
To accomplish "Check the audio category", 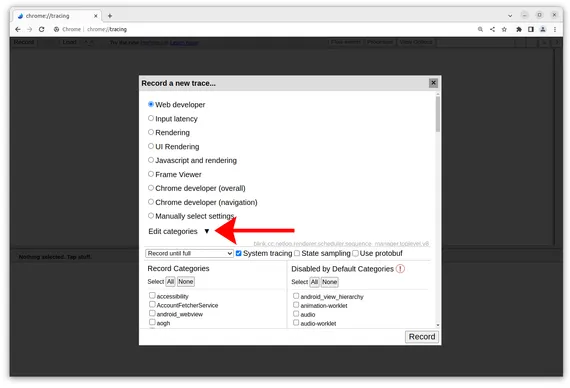I will click(x=296, y=314).
